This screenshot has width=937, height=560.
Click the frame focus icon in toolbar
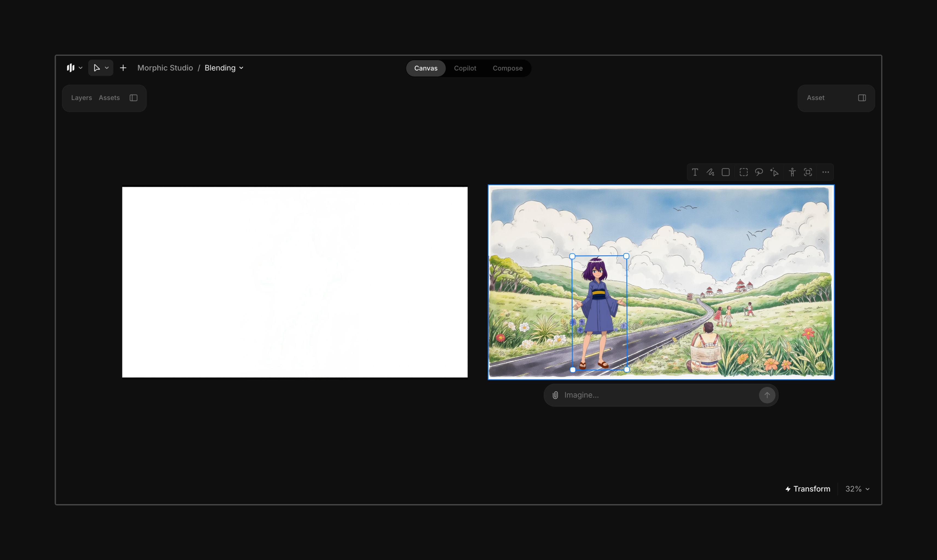coord(808,173)
